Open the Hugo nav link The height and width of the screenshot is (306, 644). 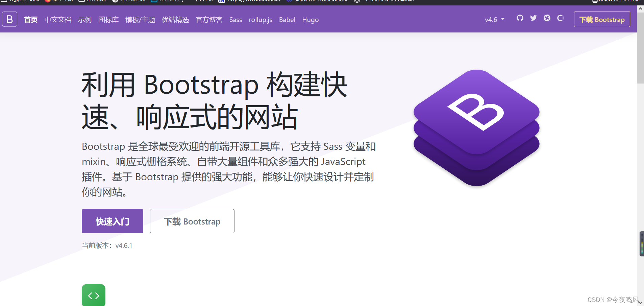[311, 20]
